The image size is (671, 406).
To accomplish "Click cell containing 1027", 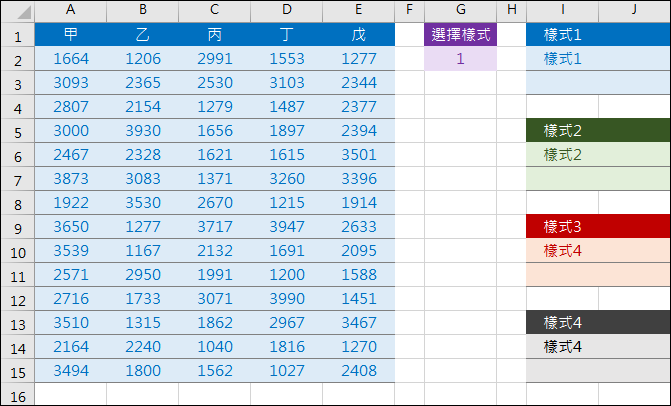I will point(286,370).
